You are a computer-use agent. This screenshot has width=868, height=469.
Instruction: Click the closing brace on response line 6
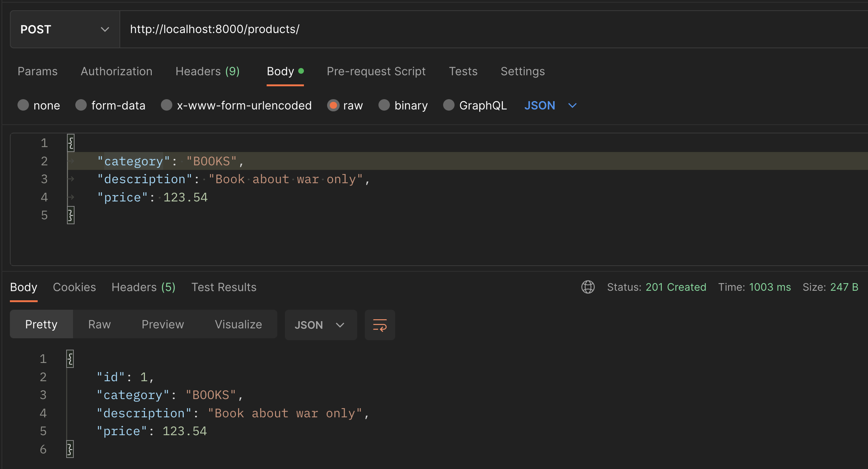tap(70, 449)
